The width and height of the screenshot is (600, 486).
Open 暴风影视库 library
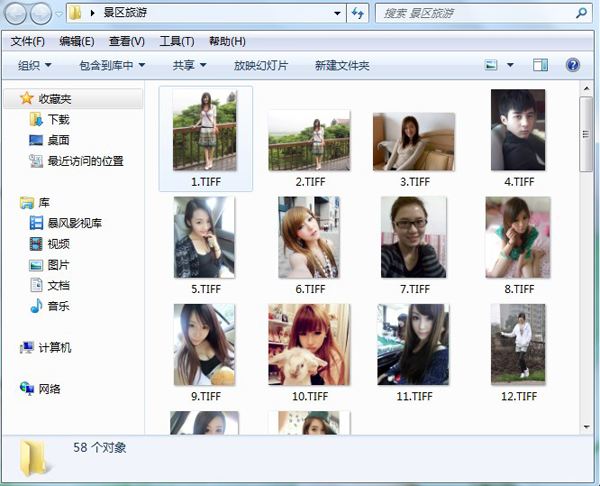coord(75,223)
